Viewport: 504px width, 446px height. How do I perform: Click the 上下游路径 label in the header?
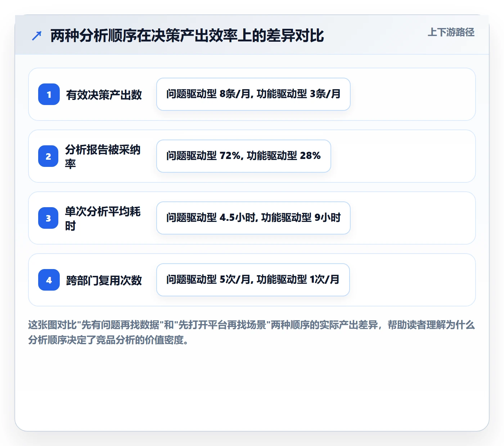tap(451, 32)
